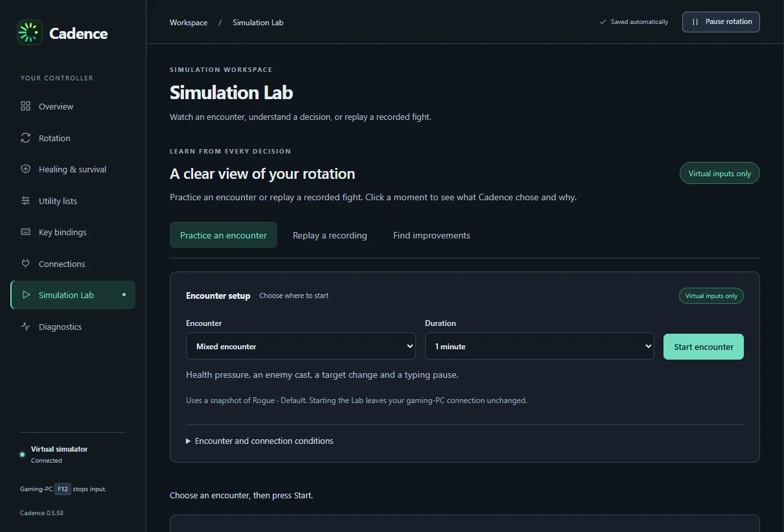Expand Encounter and connection conditions
The image size is (784, 532).
tap(260, 441)
